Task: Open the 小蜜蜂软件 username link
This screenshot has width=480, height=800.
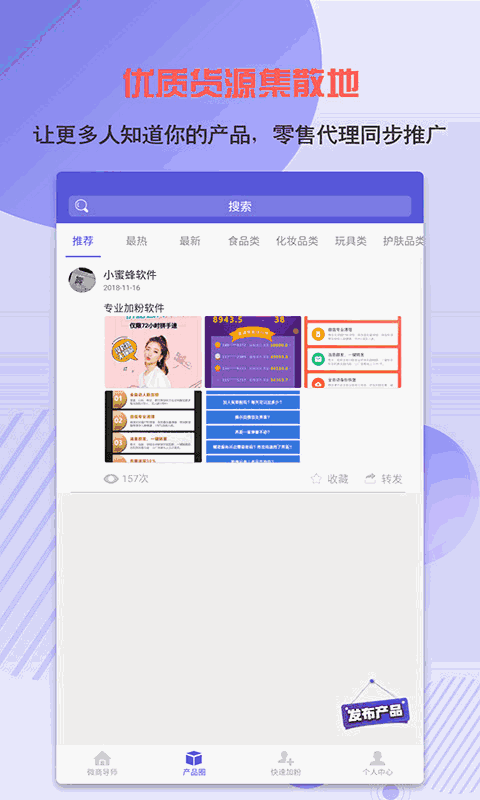Action: click(x=130, y=274)
